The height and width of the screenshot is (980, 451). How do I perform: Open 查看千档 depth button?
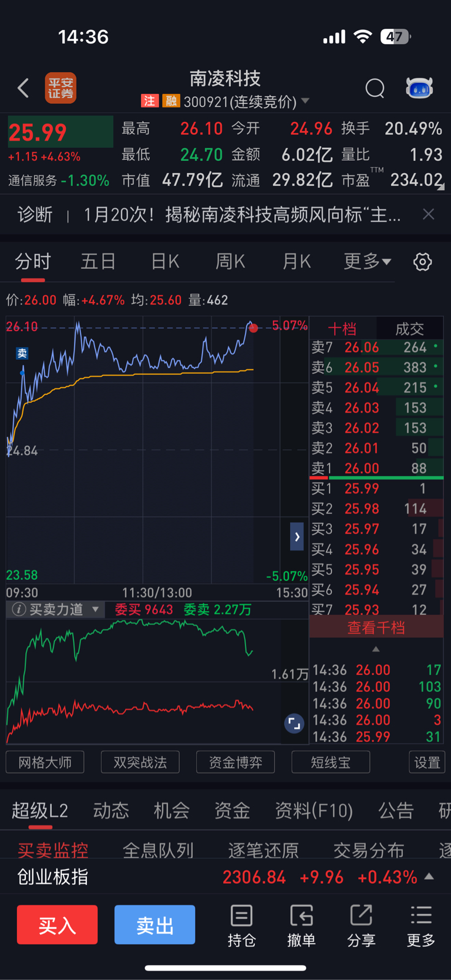376,627
